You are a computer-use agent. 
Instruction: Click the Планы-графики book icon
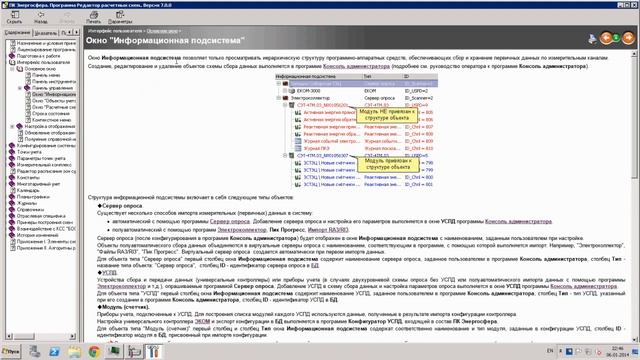(x=12, y=197)
